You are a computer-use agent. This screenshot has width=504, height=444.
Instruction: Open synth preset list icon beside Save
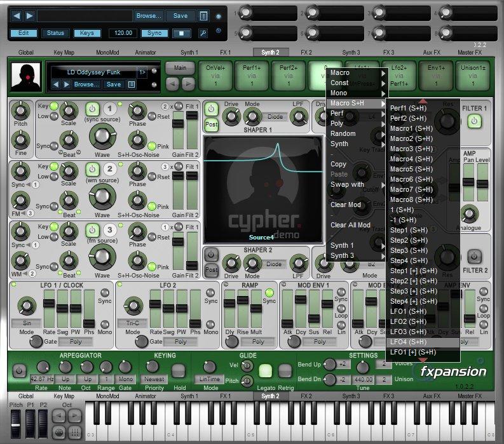click(x=132, y=84)
